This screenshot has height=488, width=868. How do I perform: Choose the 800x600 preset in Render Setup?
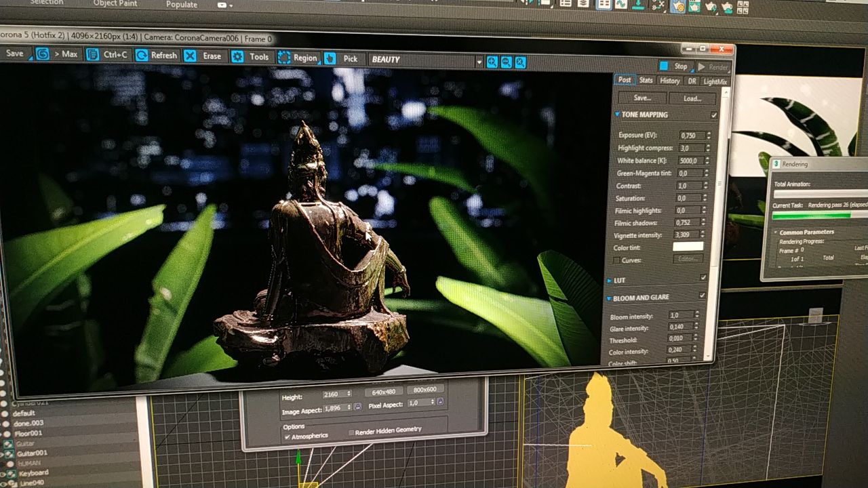[x=425, y=390]
